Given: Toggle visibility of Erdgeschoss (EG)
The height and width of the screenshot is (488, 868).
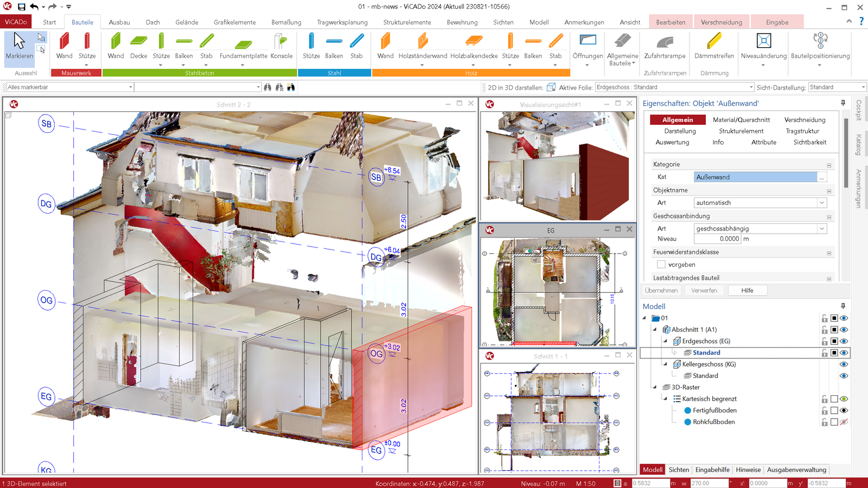Looking at the screenshot, I should point(844,341).
